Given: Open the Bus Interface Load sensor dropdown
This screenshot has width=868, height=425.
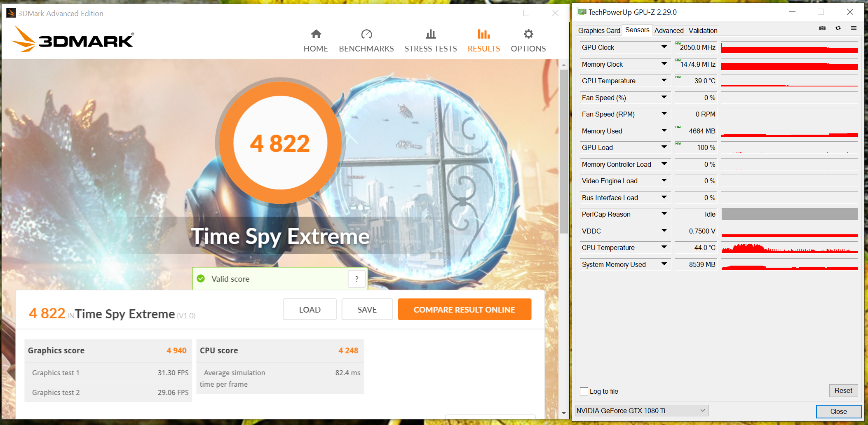Looking at the screenshot, I should pyautogui.click(x=664, y=198).
